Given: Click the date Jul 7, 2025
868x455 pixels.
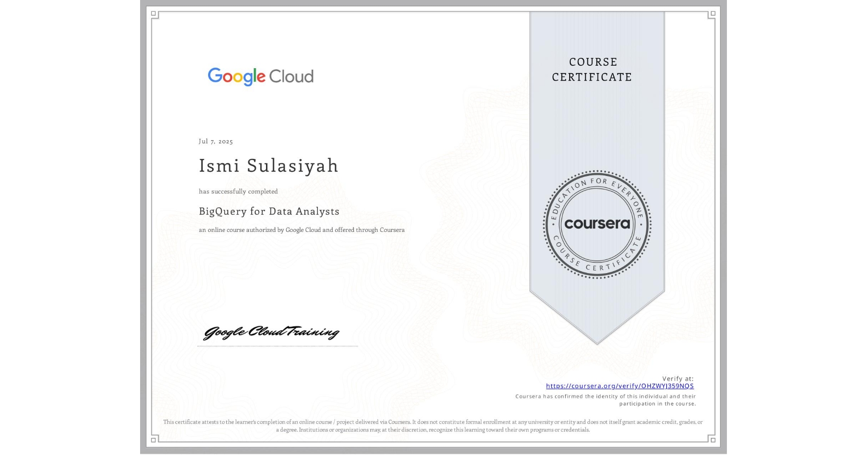Looking at the screenshot, I should [215, 141].
